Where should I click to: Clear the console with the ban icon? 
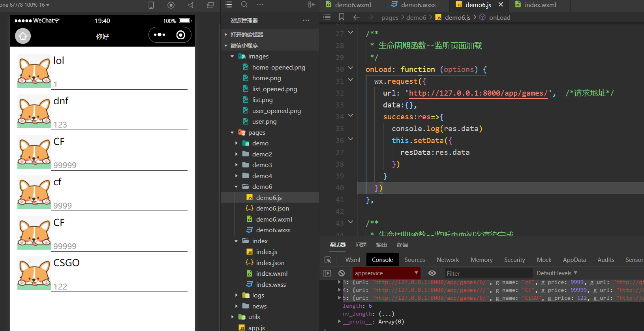point(342,273)
